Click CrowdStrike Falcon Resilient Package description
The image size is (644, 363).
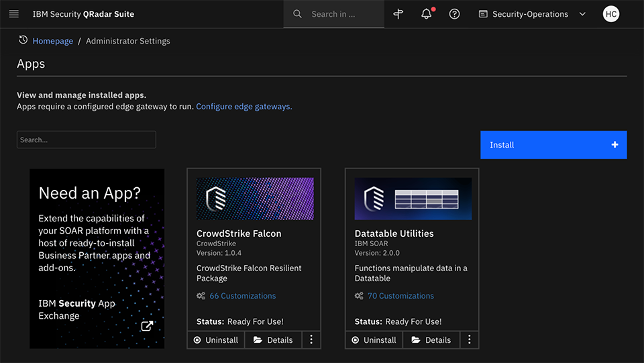tap(249, 273)
